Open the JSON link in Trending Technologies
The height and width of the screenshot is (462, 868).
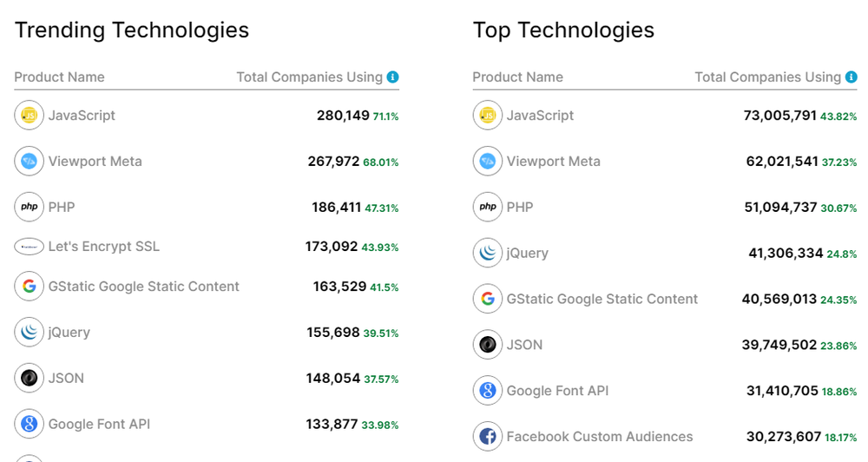click(x=66, y=379)
